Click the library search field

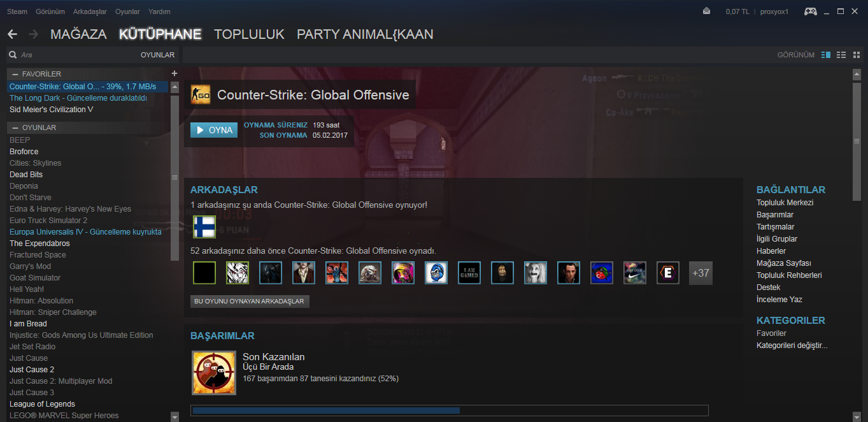pyautogui.click(x=73, y=55)
